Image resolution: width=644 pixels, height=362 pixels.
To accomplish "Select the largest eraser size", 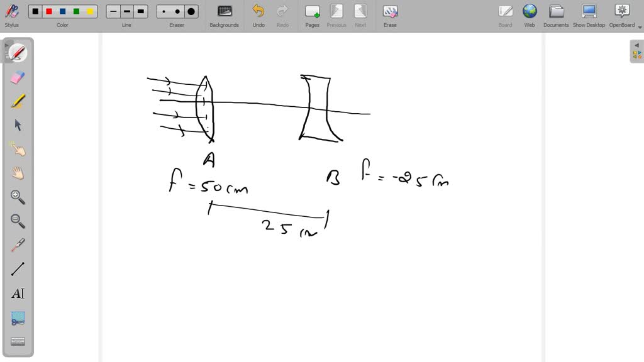I will tap(190, 11).
